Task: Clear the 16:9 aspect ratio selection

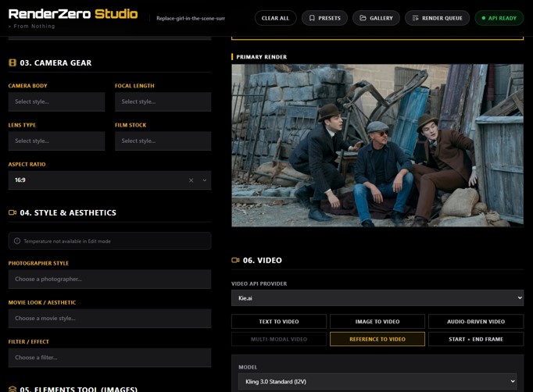Action: click(191, 180)
